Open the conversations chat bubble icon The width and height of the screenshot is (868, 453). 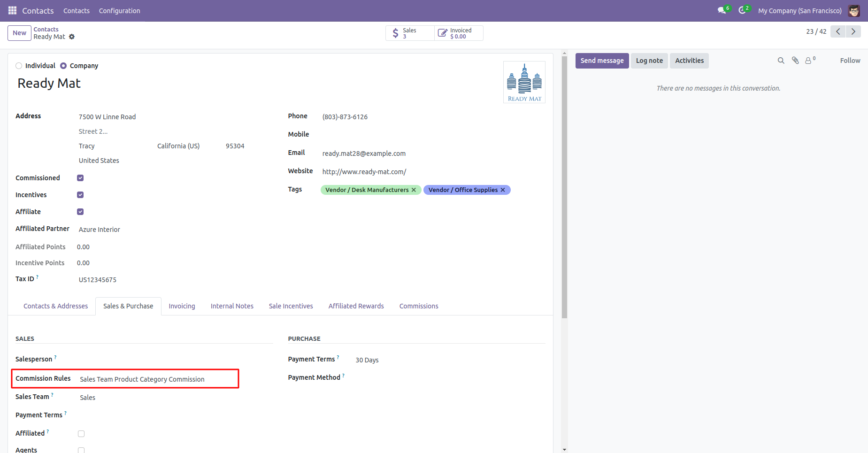tap(722, 10)
